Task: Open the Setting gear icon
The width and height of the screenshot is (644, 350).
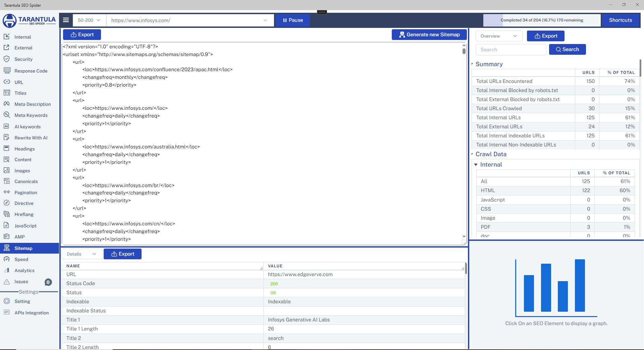Action: [x=6, y=301]
